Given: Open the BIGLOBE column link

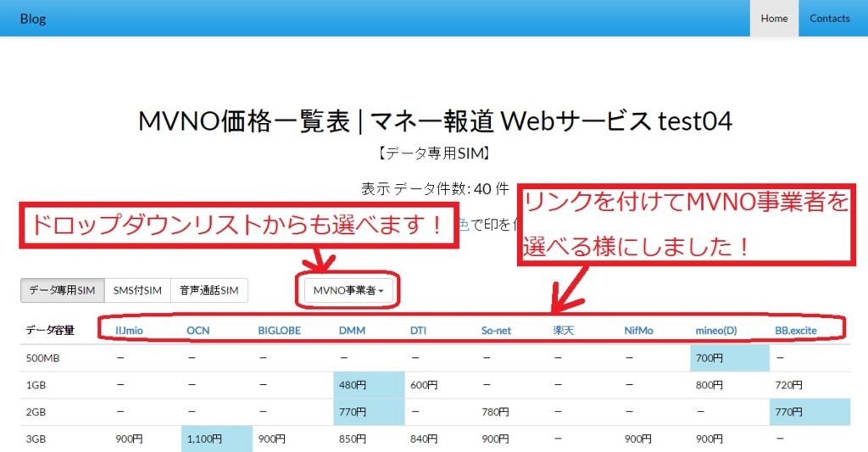Looking at the screenshot, I should click(x=280, y=330).
